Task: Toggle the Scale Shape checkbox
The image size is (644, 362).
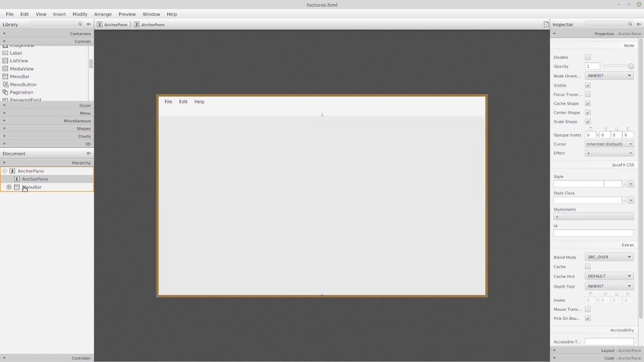Action: 588,122
